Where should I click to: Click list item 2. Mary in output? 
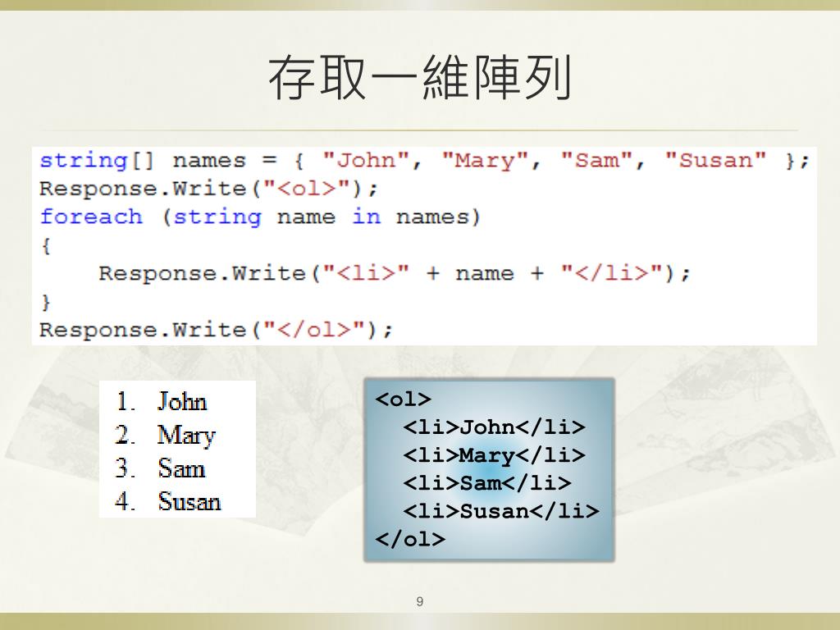pyautogui.click(x=165, y=435)
